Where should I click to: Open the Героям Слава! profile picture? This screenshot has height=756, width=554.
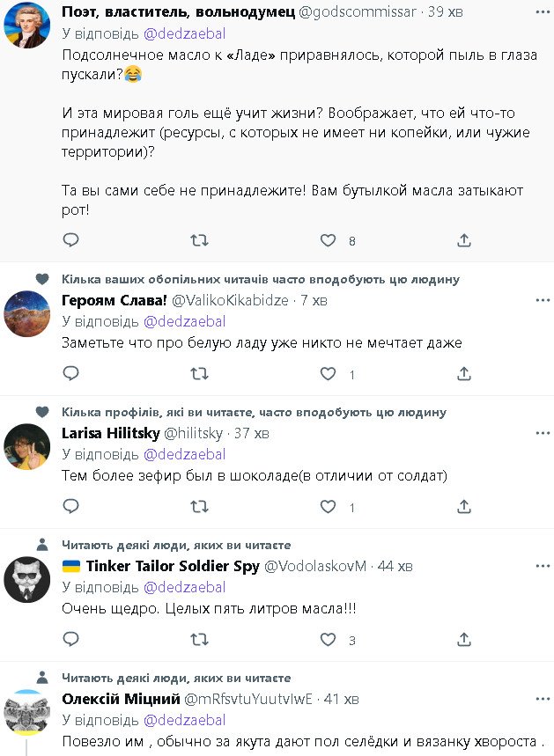[x=26, y=314]
